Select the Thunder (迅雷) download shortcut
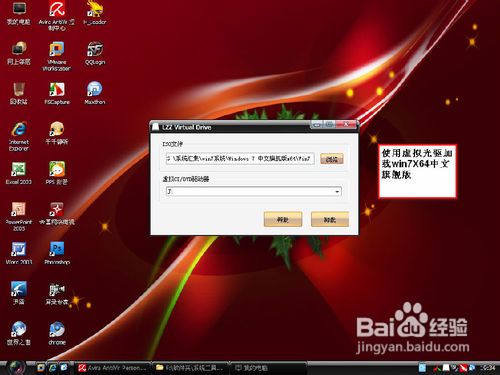The image size is (500, 375). (x=19, y=293)
